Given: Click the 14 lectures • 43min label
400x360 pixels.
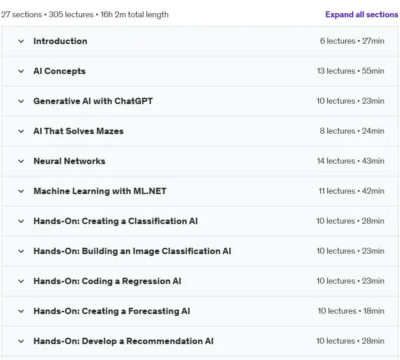Looking at the screenshot, I should pos(351,161).
